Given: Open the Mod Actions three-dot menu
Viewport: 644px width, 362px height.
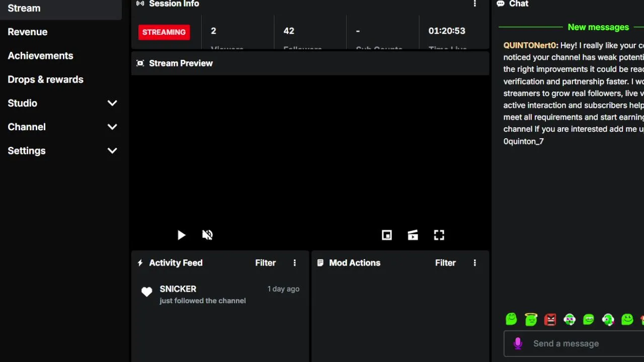Looking at the screenshot, I should coord(474,263).
